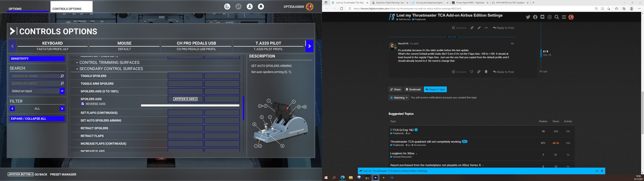644x181 pixels.
Task: Open the friends group icon in MSFS header
Action: tap(238, 6)
